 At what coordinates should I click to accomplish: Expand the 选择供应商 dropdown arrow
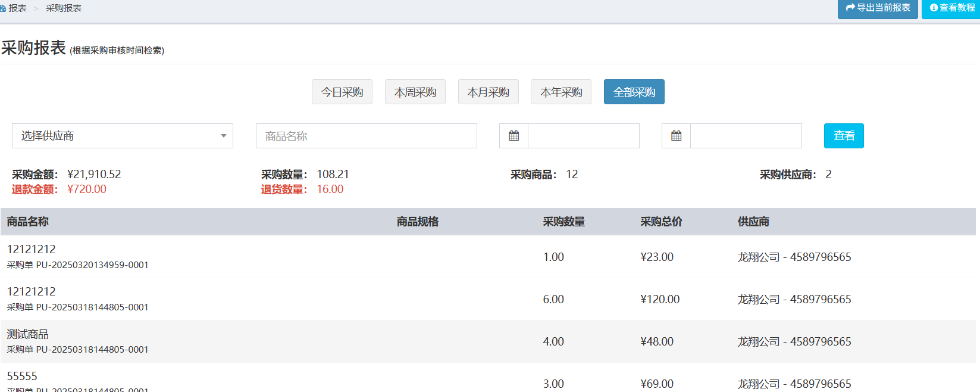point(223,136)
